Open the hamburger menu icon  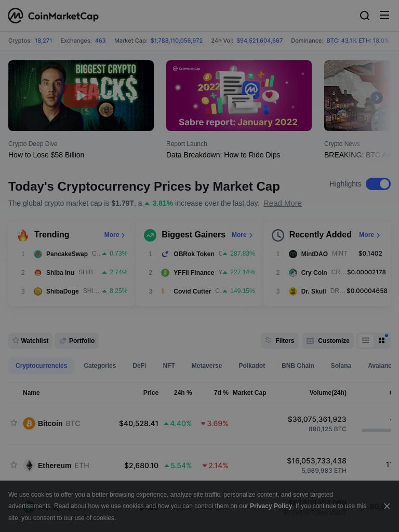[384, 15]
